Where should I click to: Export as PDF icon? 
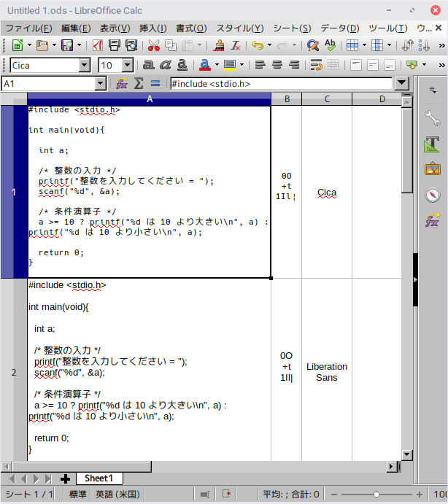98,45
